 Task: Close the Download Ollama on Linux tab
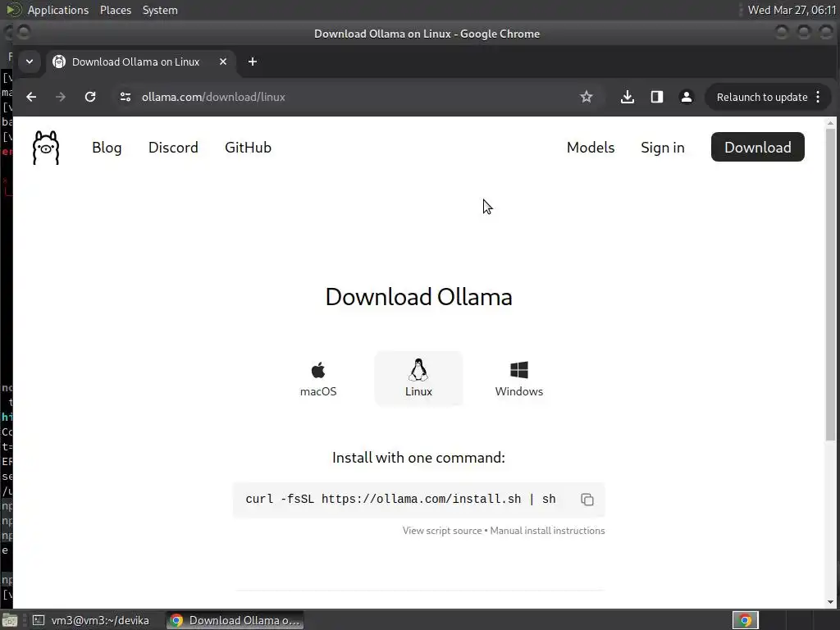(223, 62)
